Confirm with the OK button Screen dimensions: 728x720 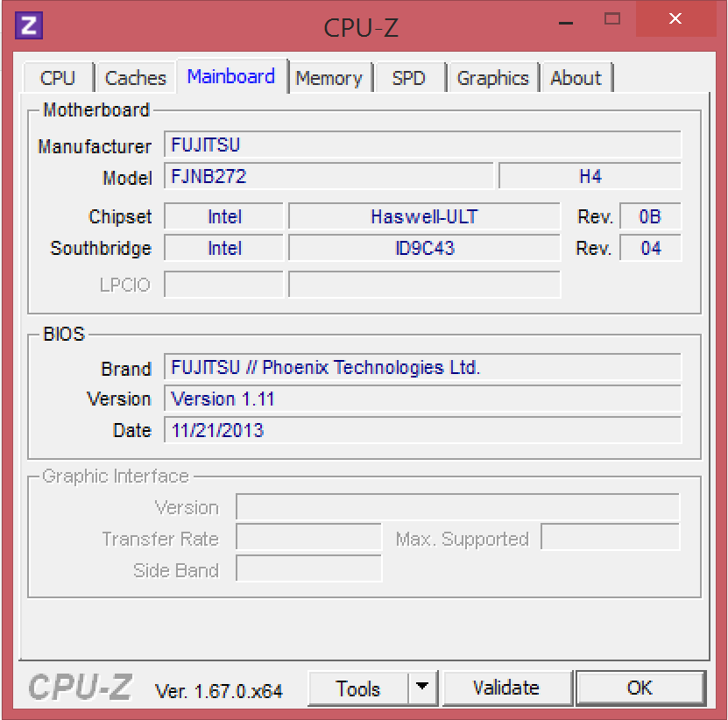point(640,688)
